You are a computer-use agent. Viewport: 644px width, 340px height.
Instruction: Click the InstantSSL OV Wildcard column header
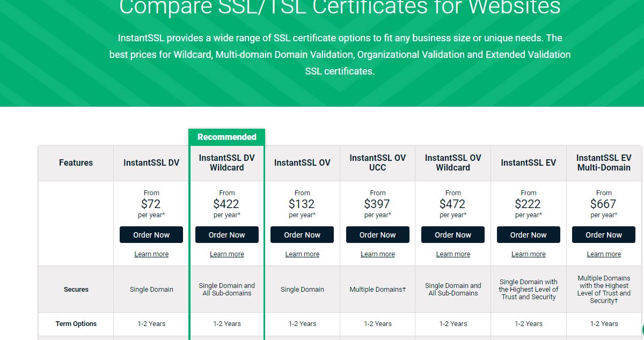453,162
